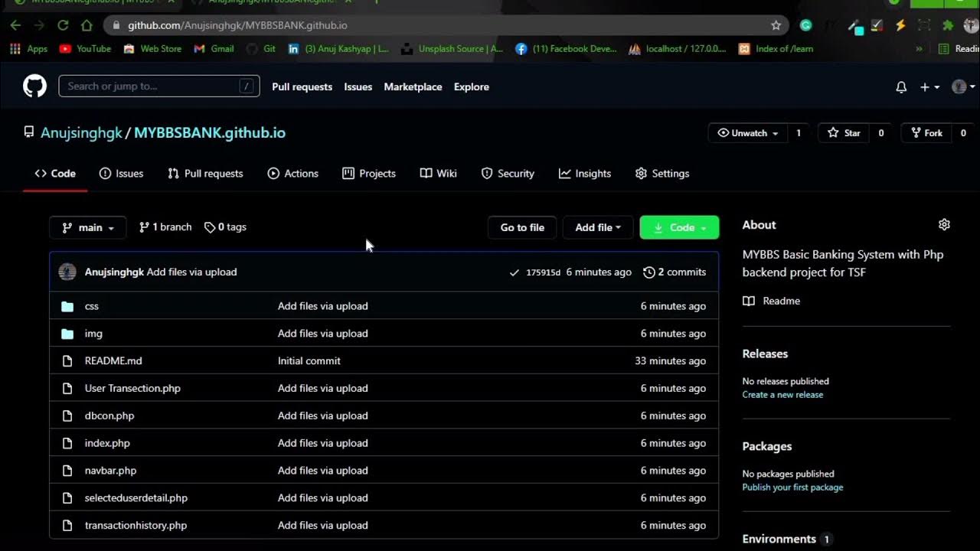Open the user avatar menu
Viewport: 980px width, 551px height.
(962, 87)
